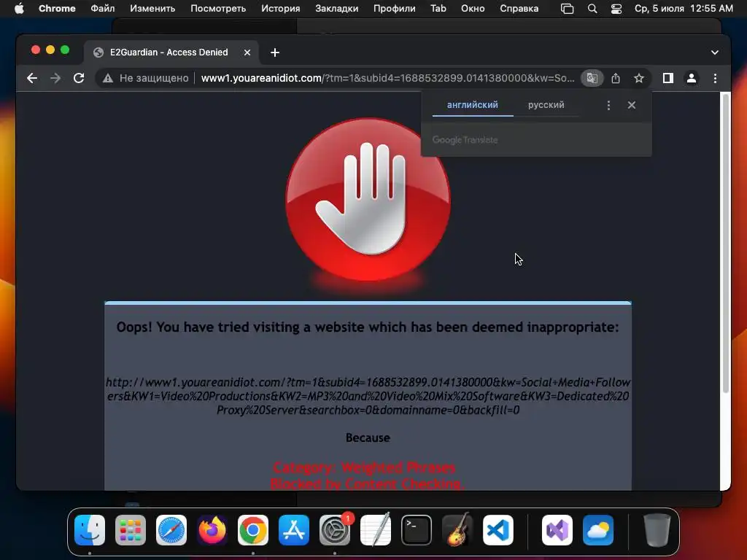Image resolution: width=747 pixels, height=560 pixels.
Task: Open the Chrome application menu
Action: (57, 9)
